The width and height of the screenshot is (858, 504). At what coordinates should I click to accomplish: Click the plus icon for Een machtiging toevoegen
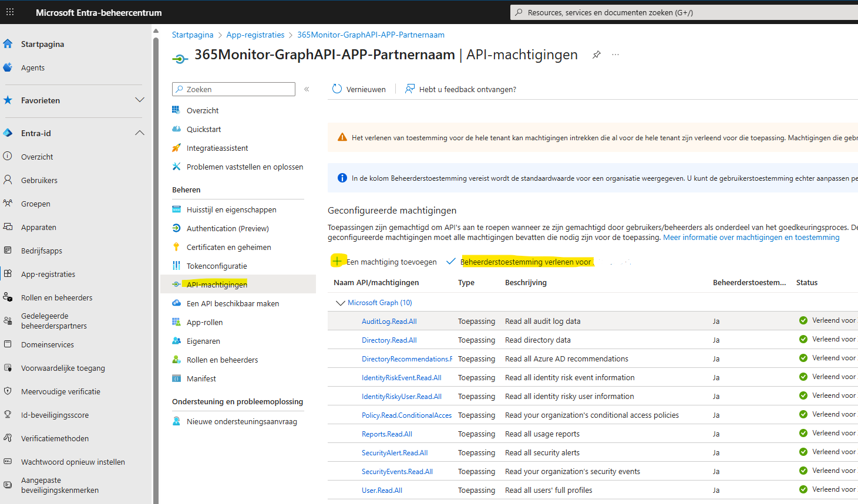[x=337, y=261]
